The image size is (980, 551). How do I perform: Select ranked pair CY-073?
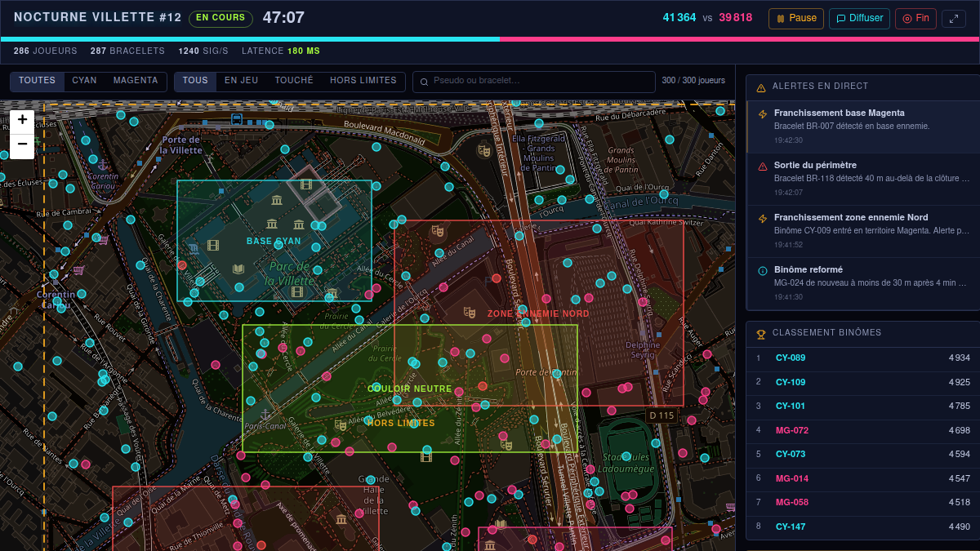click(x=863, y=455)
